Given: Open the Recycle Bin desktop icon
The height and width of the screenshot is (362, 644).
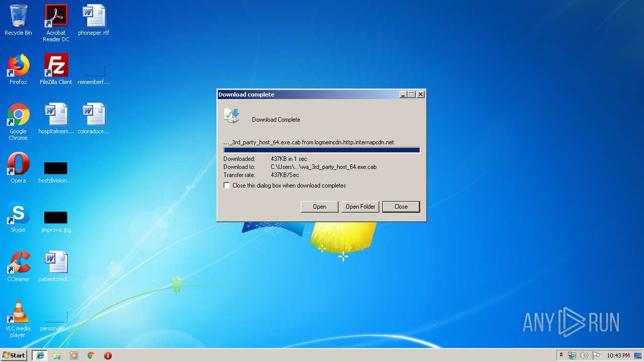Looking at the screenshot, I should 18,20.
